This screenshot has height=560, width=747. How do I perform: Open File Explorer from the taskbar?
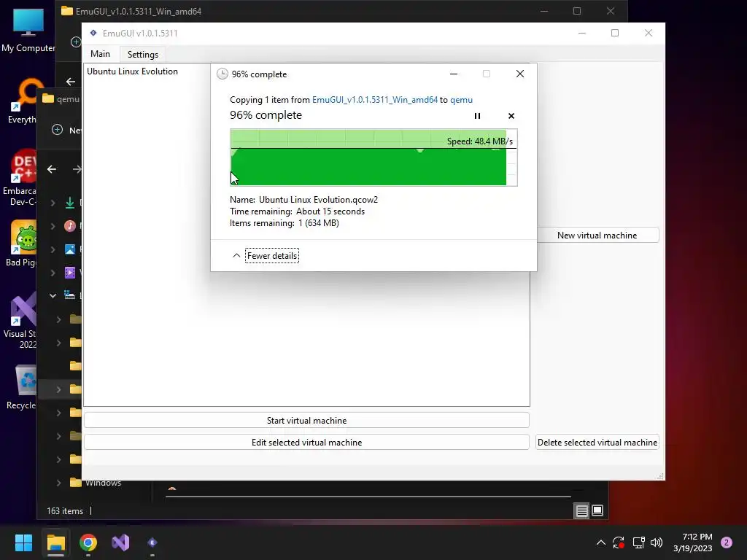[x=55, y=542]
